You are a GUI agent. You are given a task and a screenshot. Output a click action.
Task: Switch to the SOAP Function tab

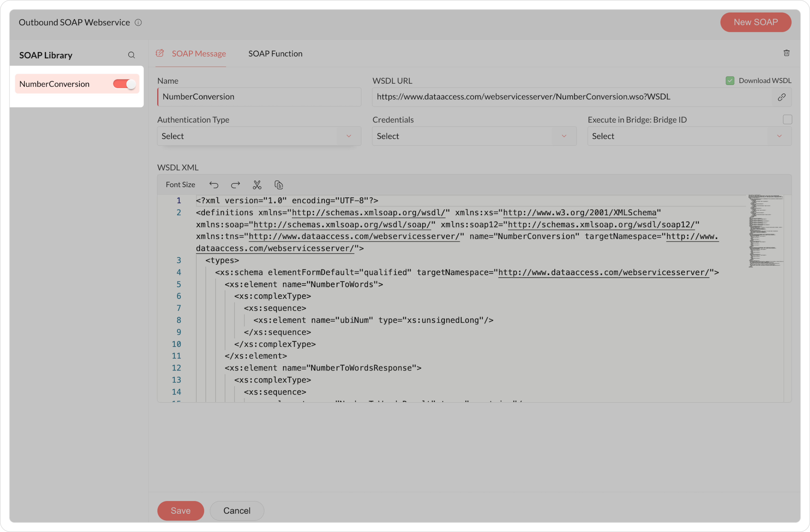coord(275,54)
